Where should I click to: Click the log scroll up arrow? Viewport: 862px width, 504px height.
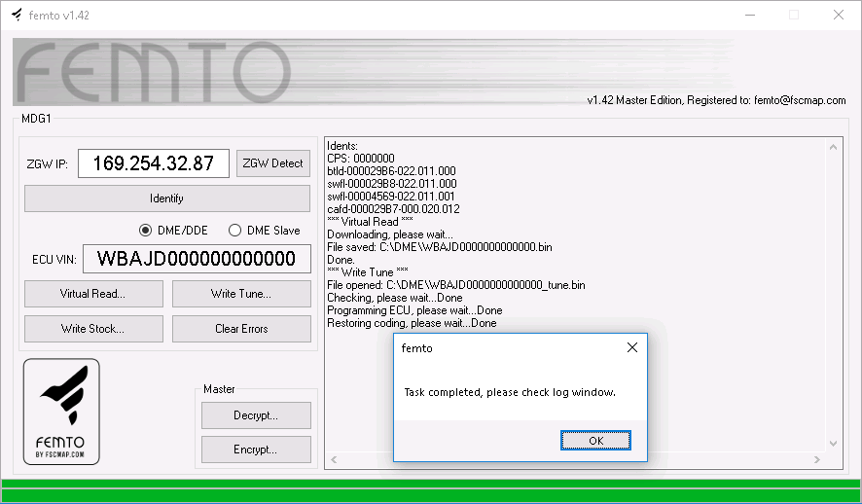[x=834, y=146]
